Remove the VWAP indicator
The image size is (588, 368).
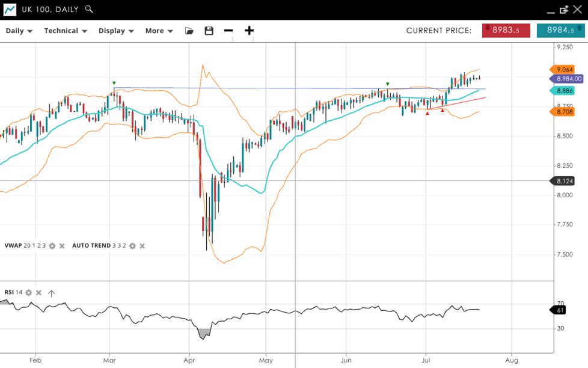[x=62, y=246]
